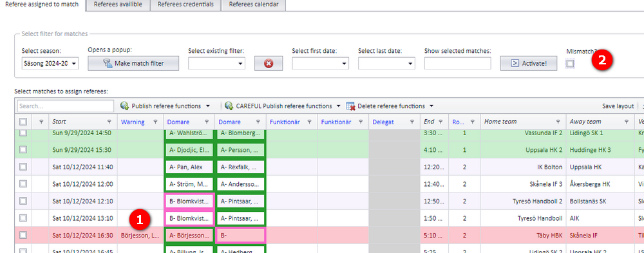Click filter icon next to header checkbox
This screenshot has height=253, width=644.
click(41, 122)
